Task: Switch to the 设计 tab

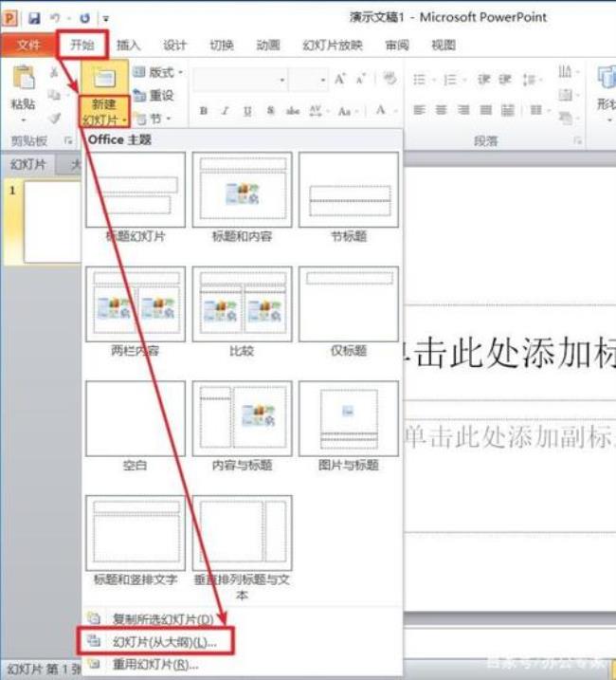Action: coord(174,46)
